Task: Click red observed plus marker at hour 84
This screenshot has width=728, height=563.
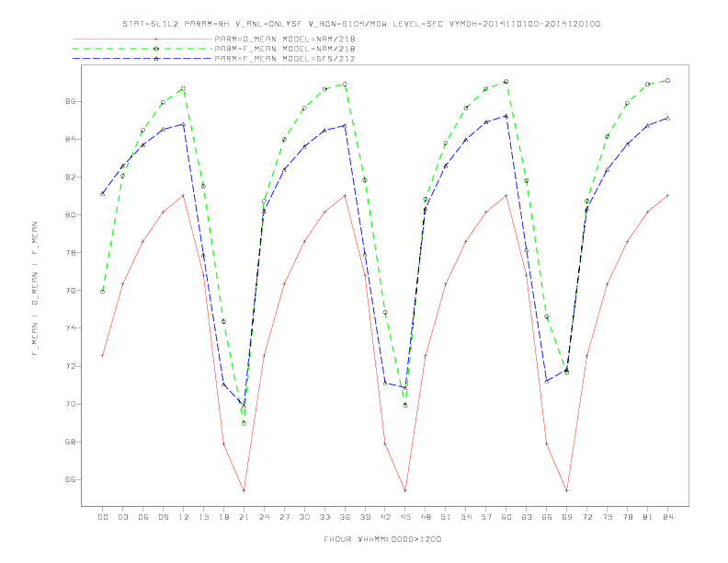Action: (x=667, y=196)
